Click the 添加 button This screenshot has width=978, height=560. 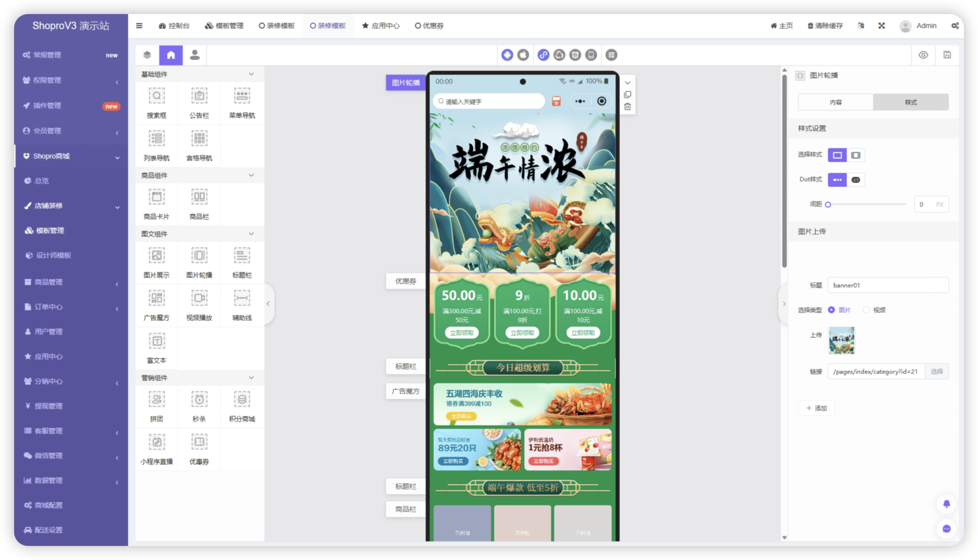pyautogui.click(x=816, y=408)
